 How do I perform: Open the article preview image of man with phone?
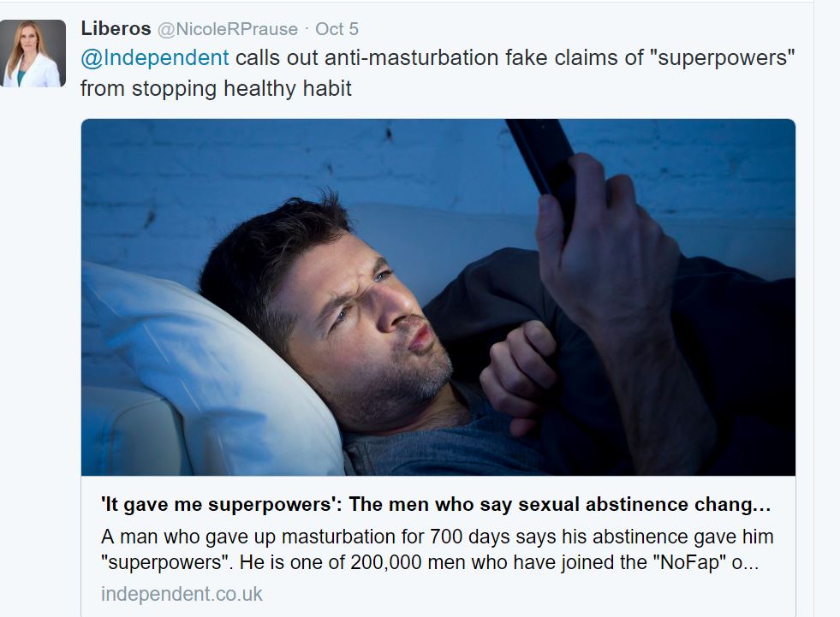click(438, 297)
